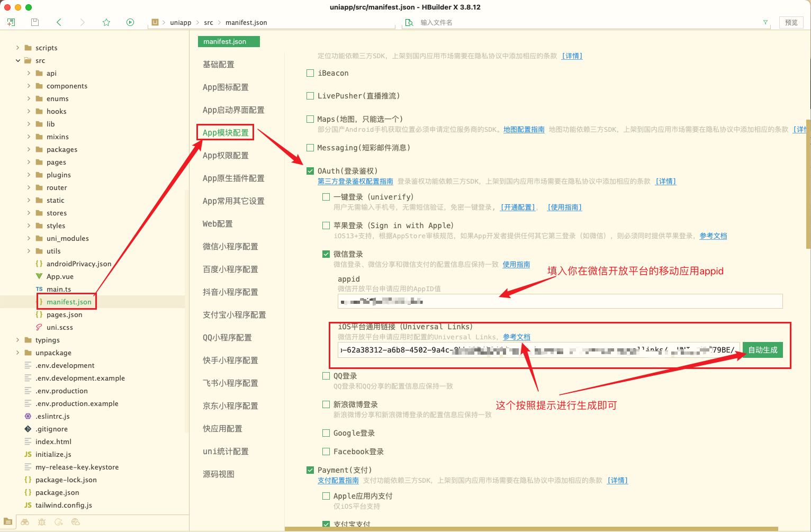Screen dimensions: 811x532
Task: Open the 源码视图 section
Action: [x=219, y=474]
